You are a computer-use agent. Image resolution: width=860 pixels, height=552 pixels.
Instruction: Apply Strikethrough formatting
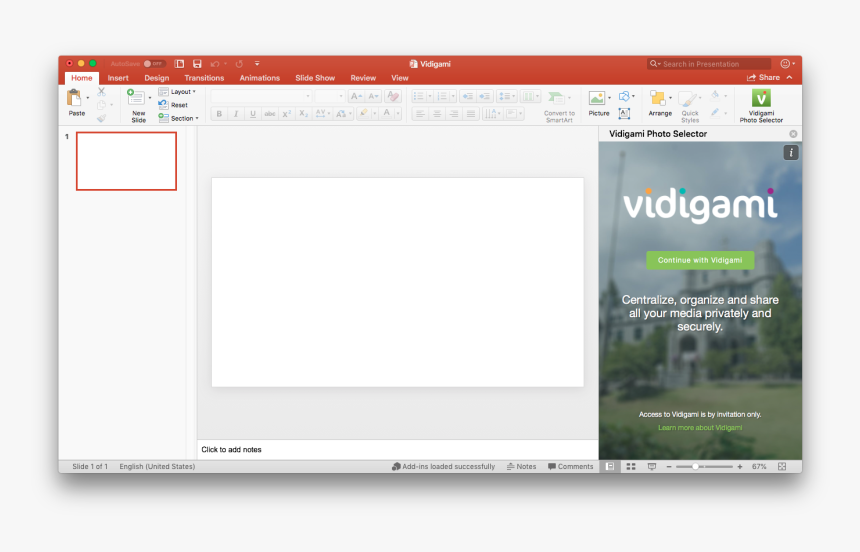point(270,114)
